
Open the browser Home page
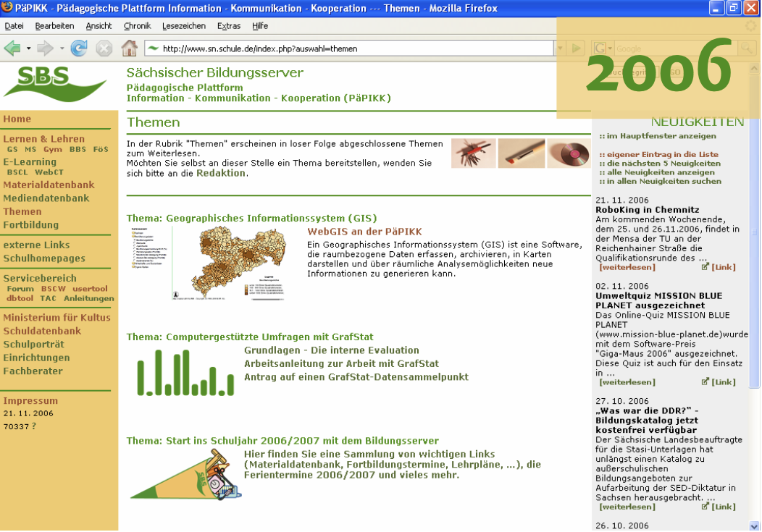(x=129, y=48)
